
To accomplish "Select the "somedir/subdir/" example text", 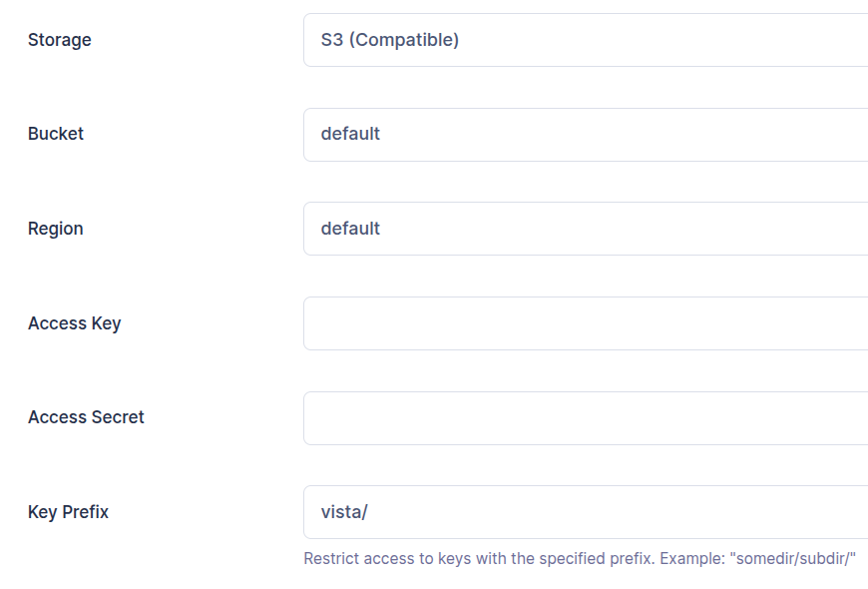I will pos(793,558).
